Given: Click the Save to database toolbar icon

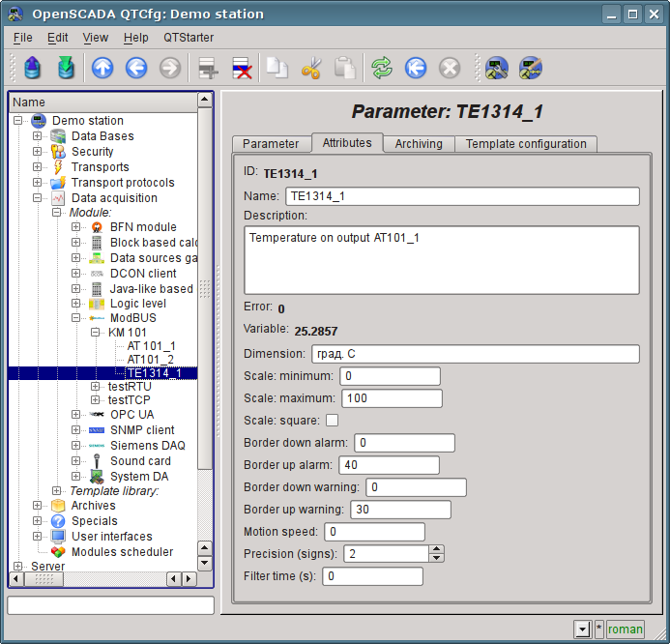Looking at the screenshot, I should click(65, 68).
